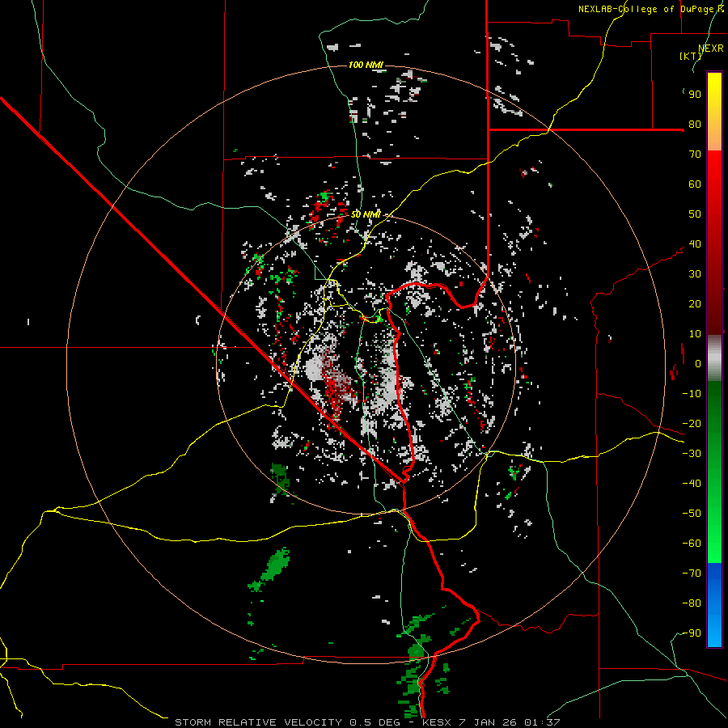The image size is (728, 728).
Task: Click the 30 value on velocity scale
Action: click(695, 274)
